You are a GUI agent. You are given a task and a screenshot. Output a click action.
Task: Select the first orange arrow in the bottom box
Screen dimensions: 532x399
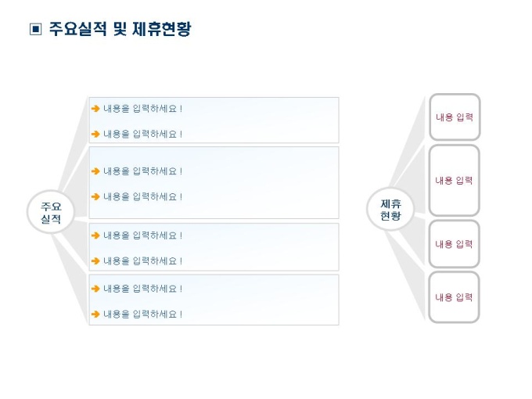click(x=95, y=289)
